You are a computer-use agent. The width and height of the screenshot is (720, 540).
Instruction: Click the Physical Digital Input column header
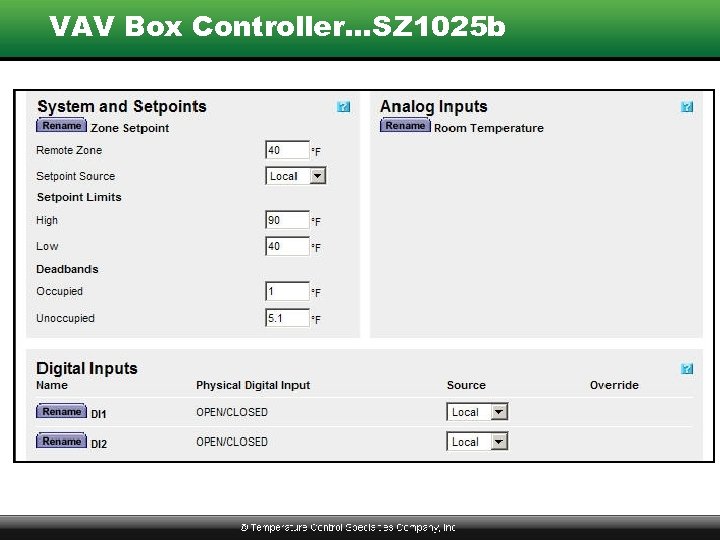253,385
